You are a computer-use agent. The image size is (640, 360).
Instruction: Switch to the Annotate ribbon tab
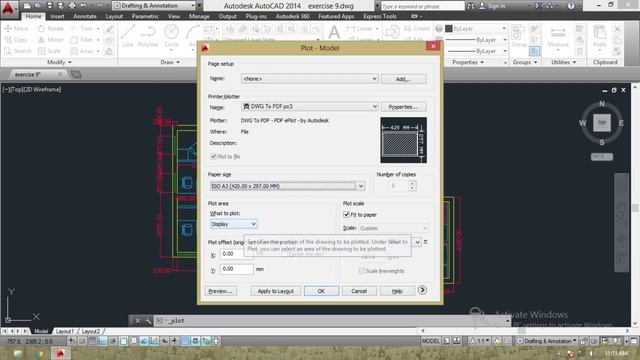[85, 16]
